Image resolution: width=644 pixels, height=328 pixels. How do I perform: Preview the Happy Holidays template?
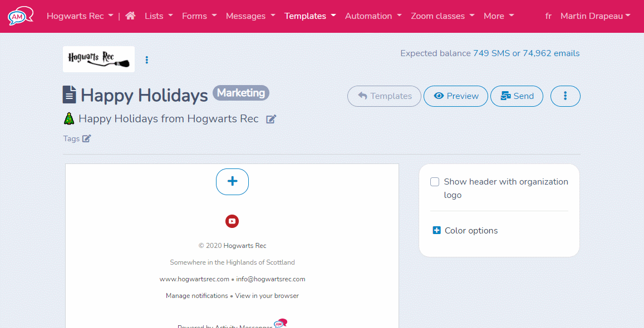pyautogui.click(x=456, y=96)
